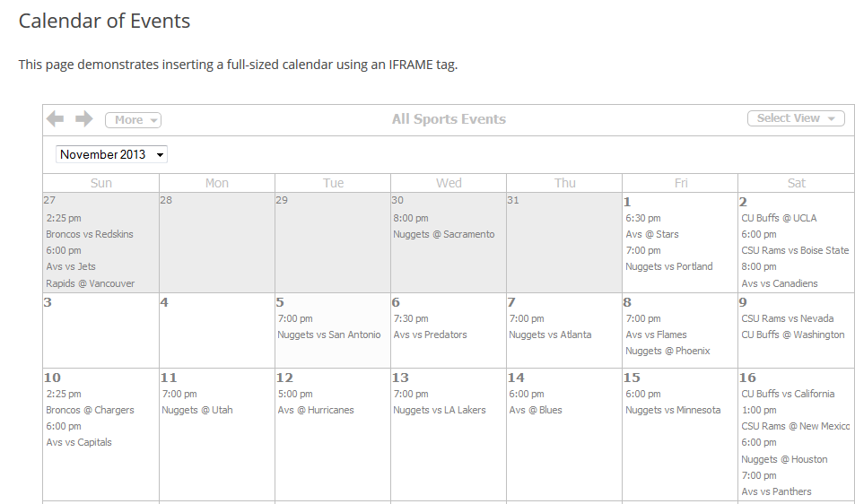
Task: View Nuggets vs San Antonio event
Action: pyautogui.click(x=328, y=335)
